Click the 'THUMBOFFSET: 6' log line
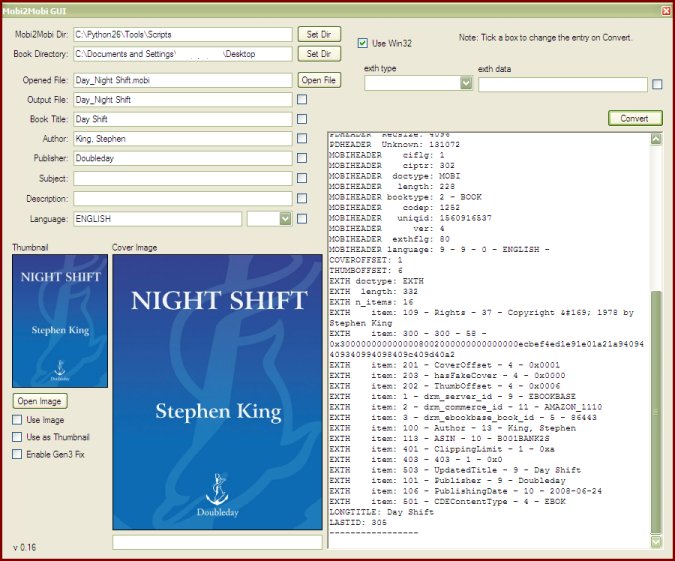675x561 pixels. click(366, 270)
